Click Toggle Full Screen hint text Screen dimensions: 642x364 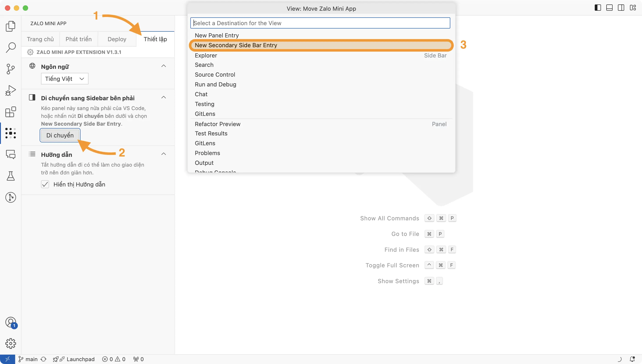point(392,265)
